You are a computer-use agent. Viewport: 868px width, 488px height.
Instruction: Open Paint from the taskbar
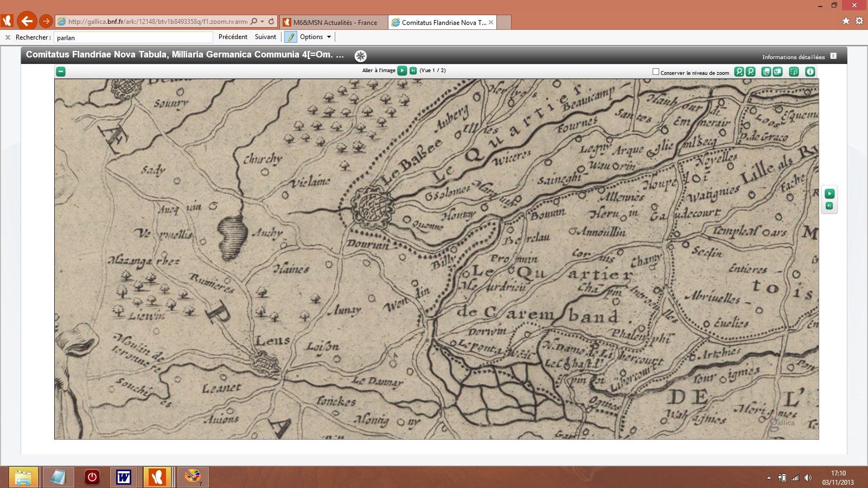pyautogui.click(x=192, y=477)
